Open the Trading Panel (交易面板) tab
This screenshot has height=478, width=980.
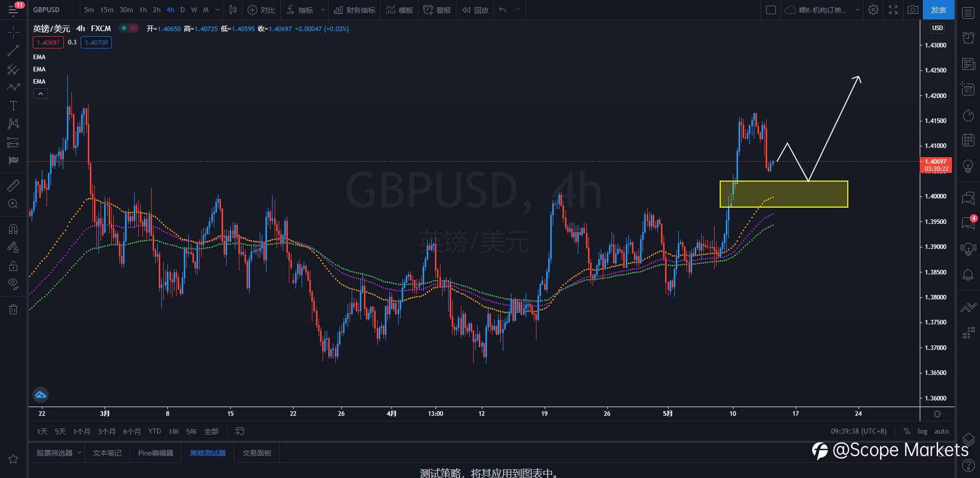[x=257, y=453]
